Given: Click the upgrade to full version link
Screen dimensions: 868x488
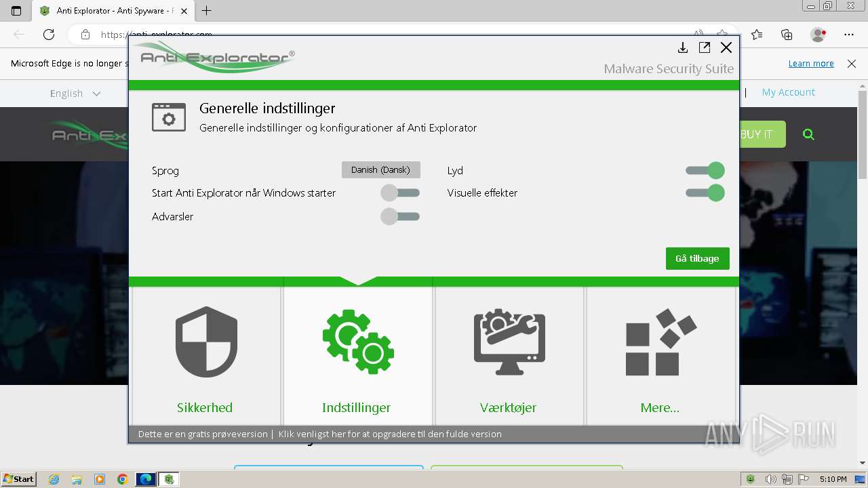Looking at the screenshot, I should [x=390, y=434].
